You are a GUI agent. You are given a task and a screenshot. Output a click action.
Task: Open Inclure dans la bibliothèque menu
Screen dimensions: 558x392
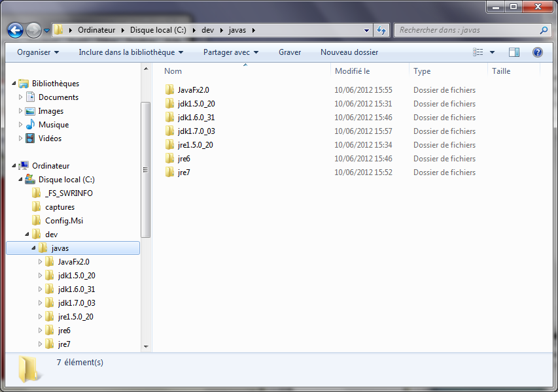coord(131,52)
